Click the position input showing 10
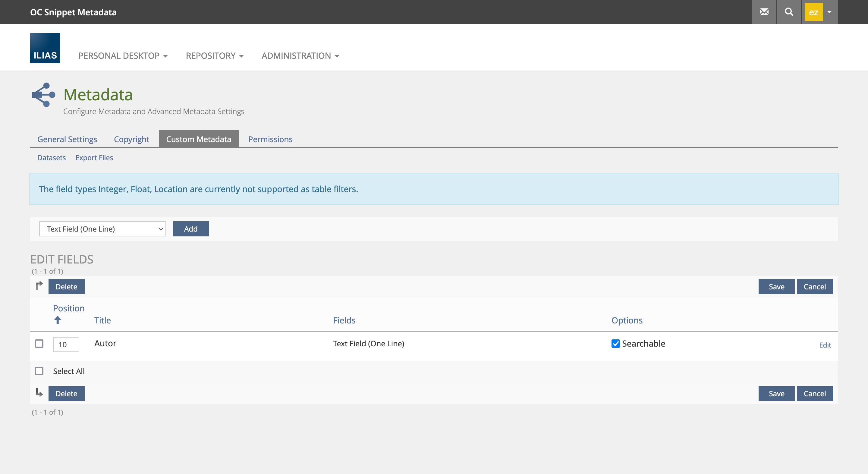 [66, 345]
